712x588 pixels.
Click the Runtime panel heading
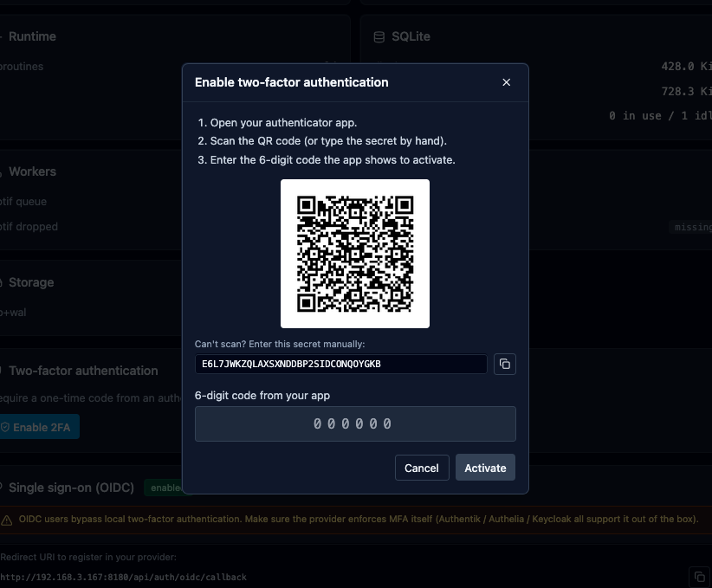[x=32, y=36]
